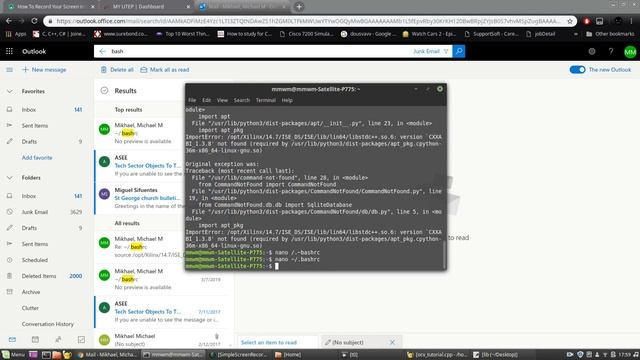Open the MM account avatar menu
This screenshot has width=640, height=360.
pos(630,52)
